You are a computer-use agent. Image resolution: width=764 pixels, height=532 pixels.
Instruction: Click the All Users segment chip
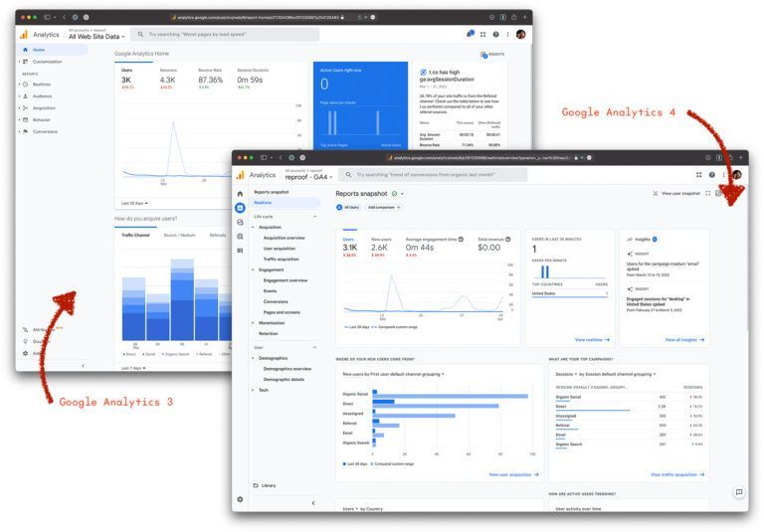[x=347, y=207]
